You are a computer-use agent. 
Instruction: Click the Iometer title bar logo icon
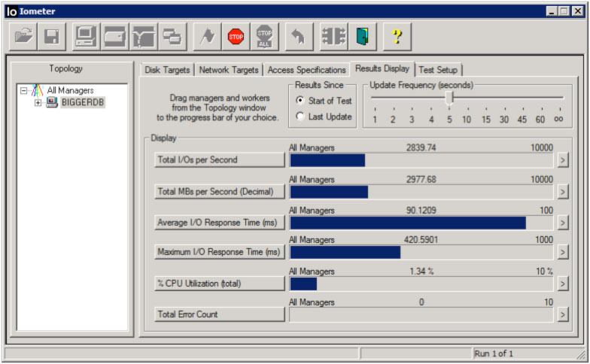(12, 12)
